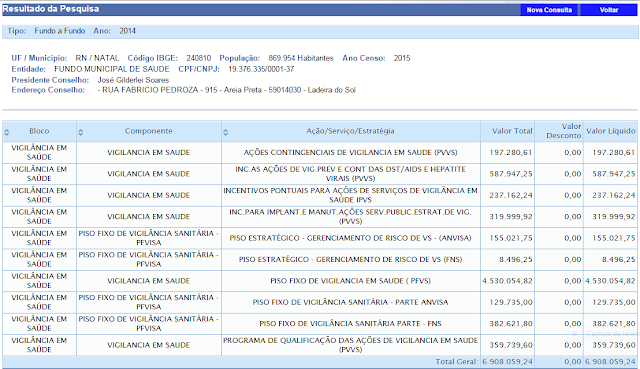
Task: Click CPF/CNPJ value 19.376.335/0001-37
Action: pyautogui.click(x=261, y=69)
